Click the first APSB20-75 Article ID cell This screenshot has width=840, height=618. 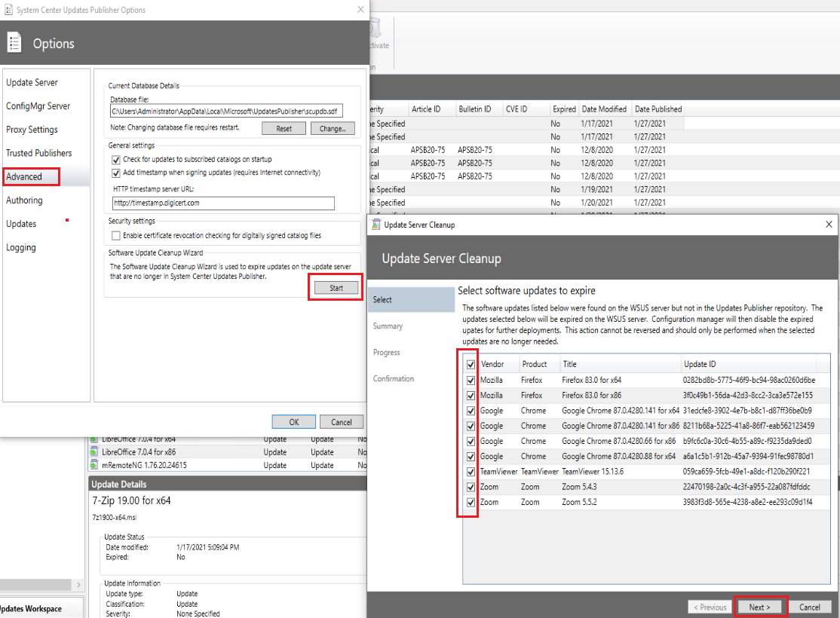coord(428,150)
